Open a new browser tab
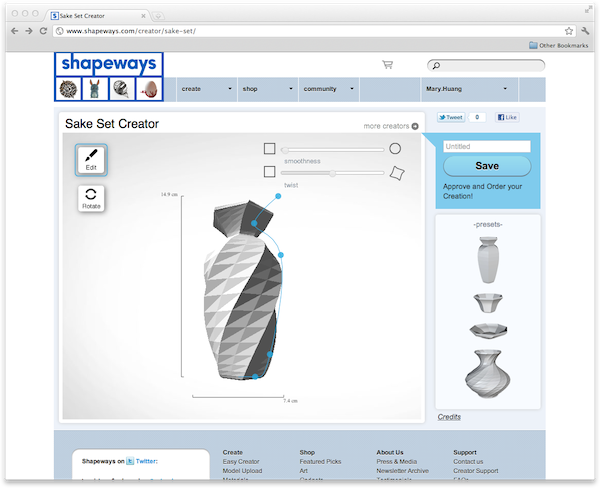Screen dimensions: 600x488 158,16
